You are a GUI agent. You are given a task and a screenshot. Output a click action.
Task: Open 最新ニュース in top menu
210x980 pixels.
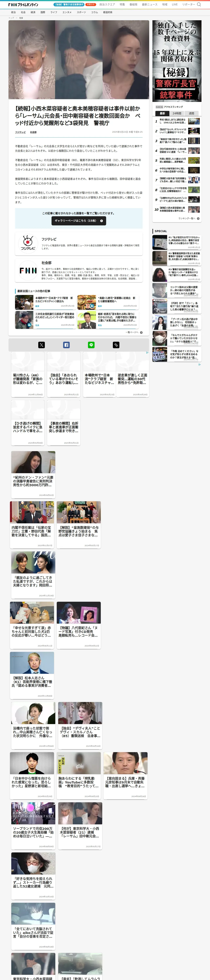tap(150, 5)
